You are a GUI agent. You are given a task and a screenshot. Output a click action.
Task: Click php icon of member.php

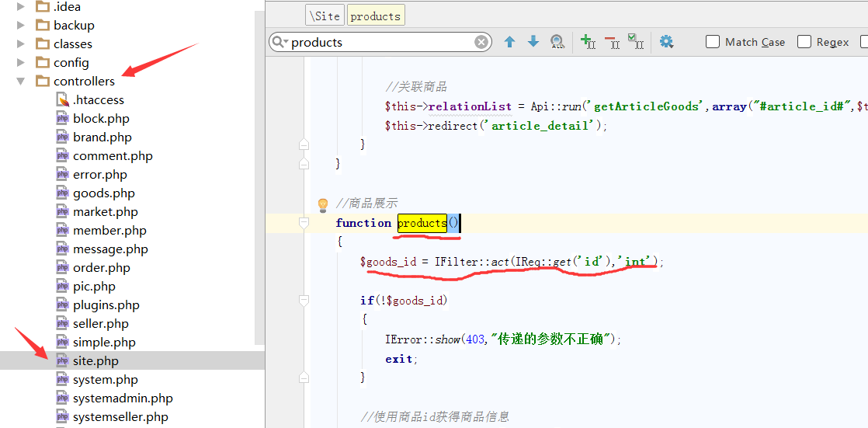pyautogui.click(x=63, y=231)
